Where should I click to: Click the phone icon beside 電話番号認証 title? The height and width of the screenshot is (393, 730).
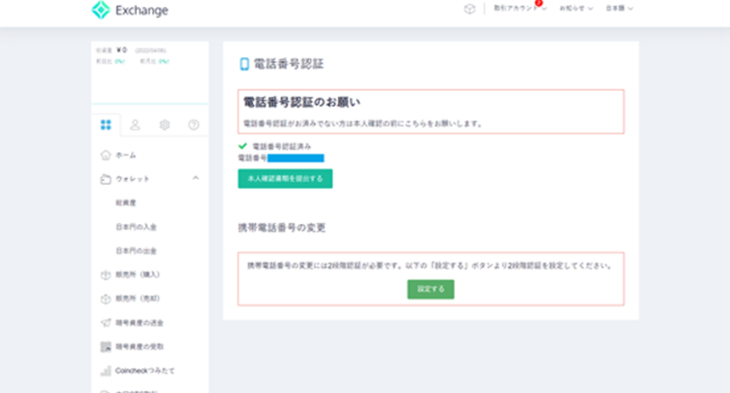point(244,64)
